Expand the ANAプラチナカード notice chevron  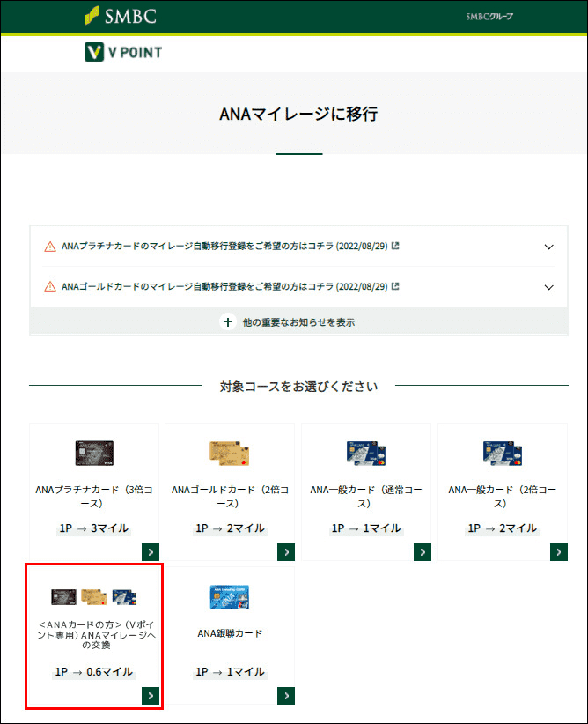pyautogui.click(x=549, y=247)
